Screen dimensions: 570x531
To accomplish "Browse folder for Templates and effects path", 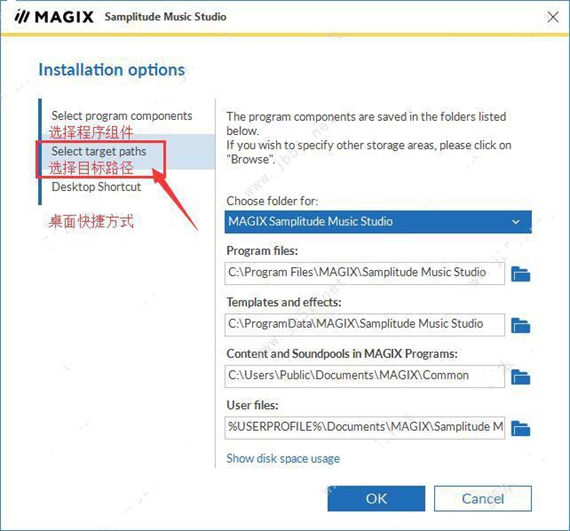I will pos(521,325).
